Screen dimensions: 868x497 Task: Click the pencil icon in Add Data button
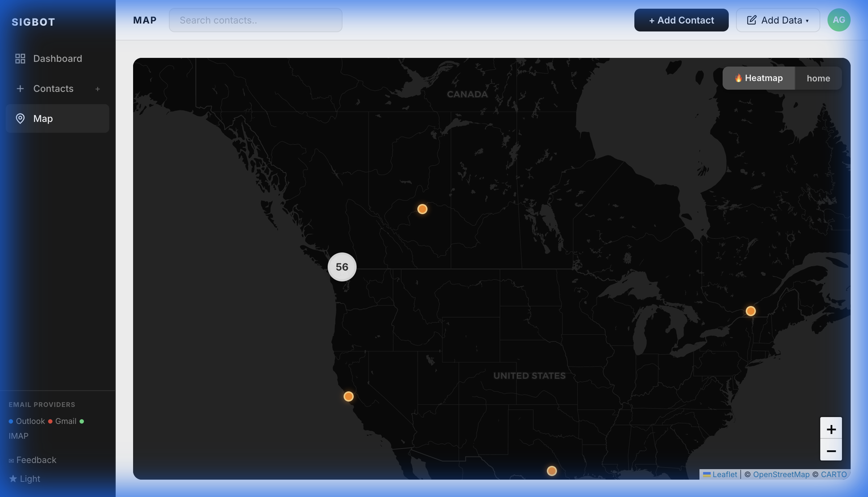coord(752,20)
